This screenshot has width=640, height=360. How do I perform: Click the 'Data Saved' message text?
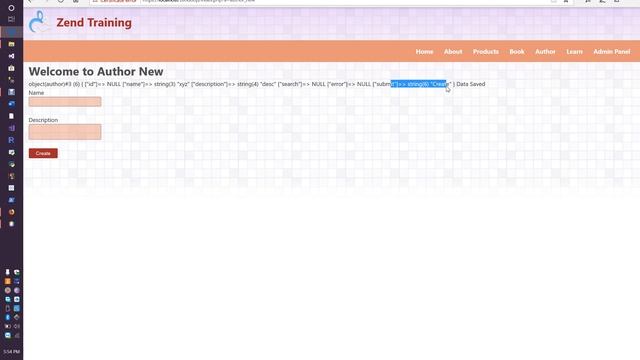(x=471, y=84)
